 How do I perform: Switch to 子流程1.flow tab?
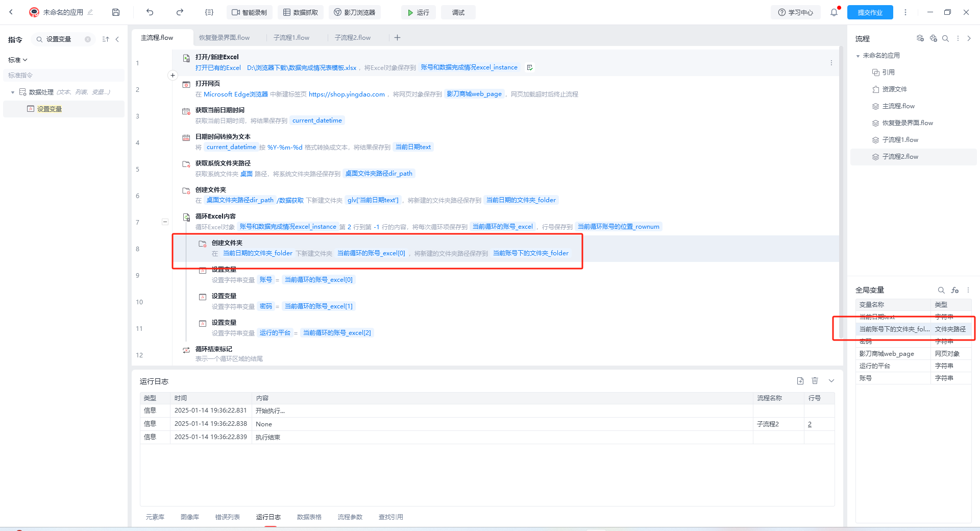coord(291,38)
